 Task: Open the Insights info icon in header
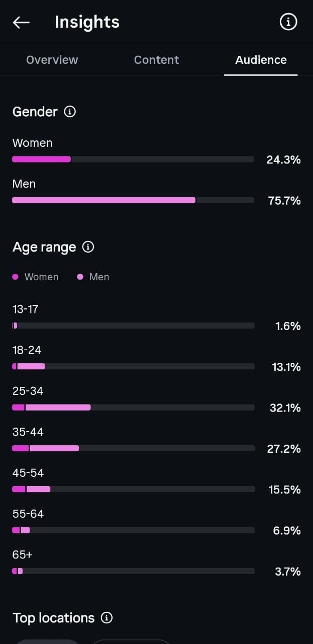(x=288, y=22)
